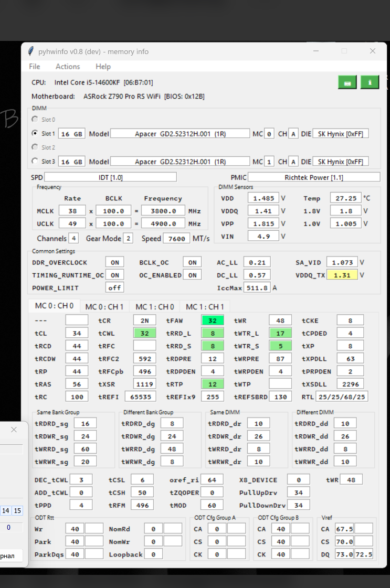This screenshot has height=588, width=390.
Task: Click the yellow VDDQ_TX value 1.31
Action: click(x=342, y=275)
